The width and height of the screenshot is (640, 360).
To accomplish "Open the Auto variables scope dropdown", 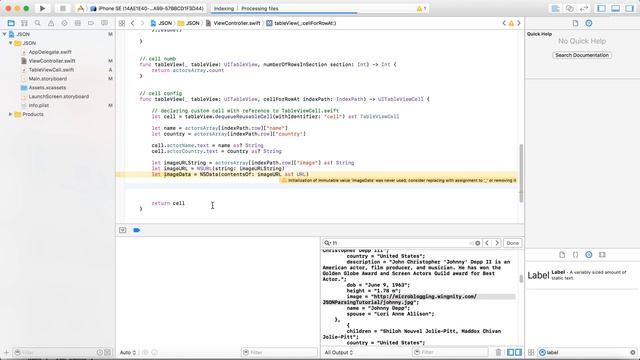I will click(128, 352).
